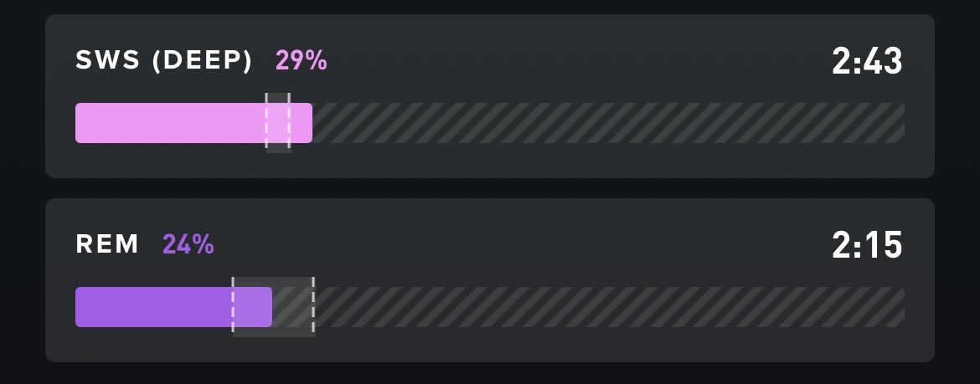This screenshot has height=384, width=980.
Task: Click the striped unfilled part of SWS bar
Action: coord(608,123)
